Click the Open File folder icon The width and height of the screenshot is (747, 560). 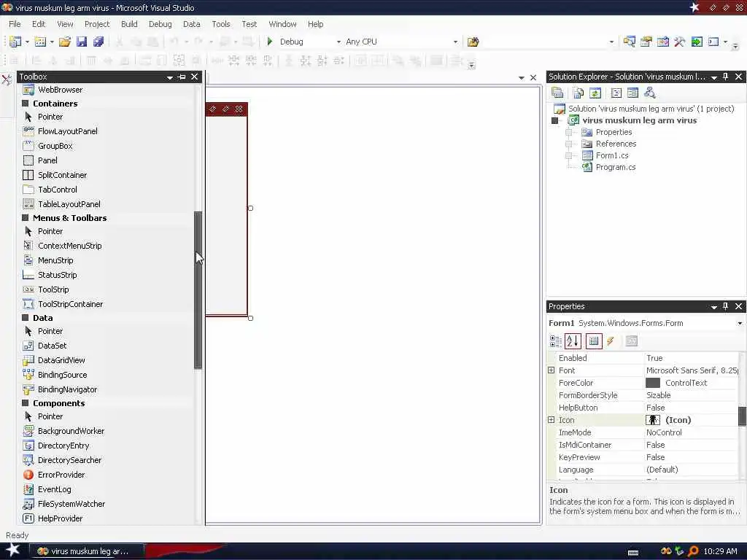(64, 42)
